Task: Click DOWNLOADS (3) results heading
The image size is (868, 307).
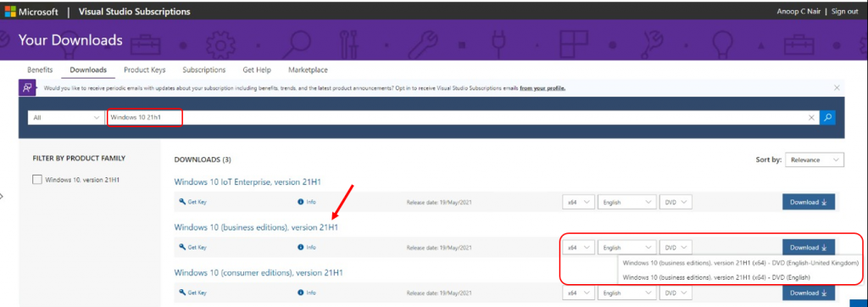Action: coord(203,159)
